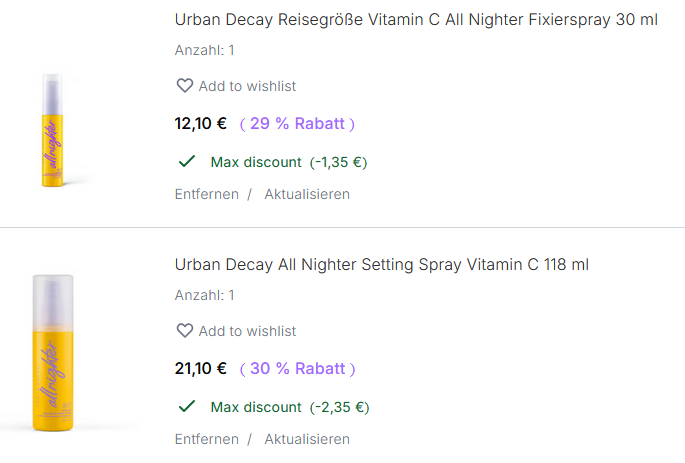Click the '30 % Rabatt' discount label

click(x=297, y=369)
